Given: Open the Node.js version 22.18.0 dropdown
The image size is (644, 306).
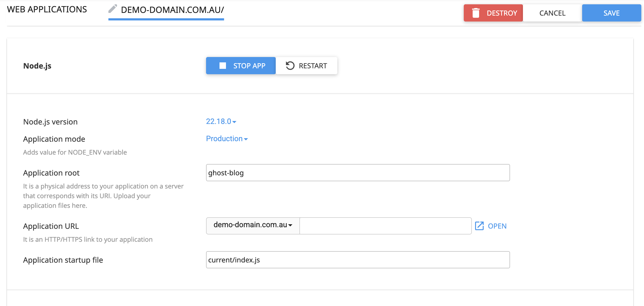Looking at the screenshot, I should tap(219, 122).
